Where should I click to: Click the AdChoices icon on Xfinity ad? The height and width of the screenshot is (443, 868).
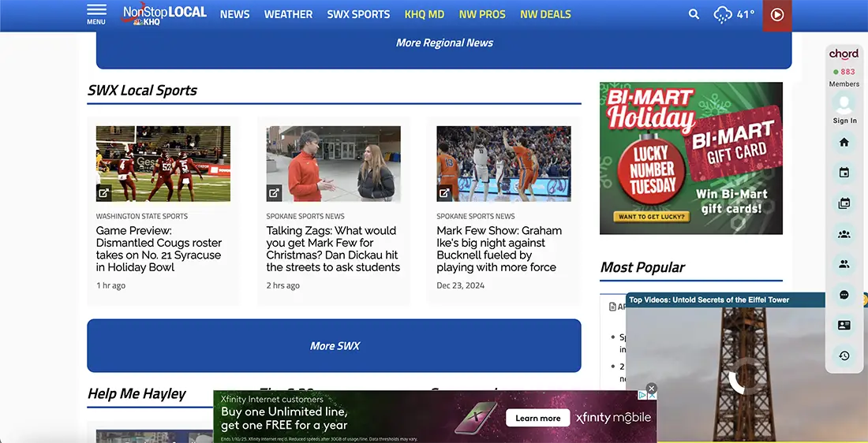[x=642, y=395]
